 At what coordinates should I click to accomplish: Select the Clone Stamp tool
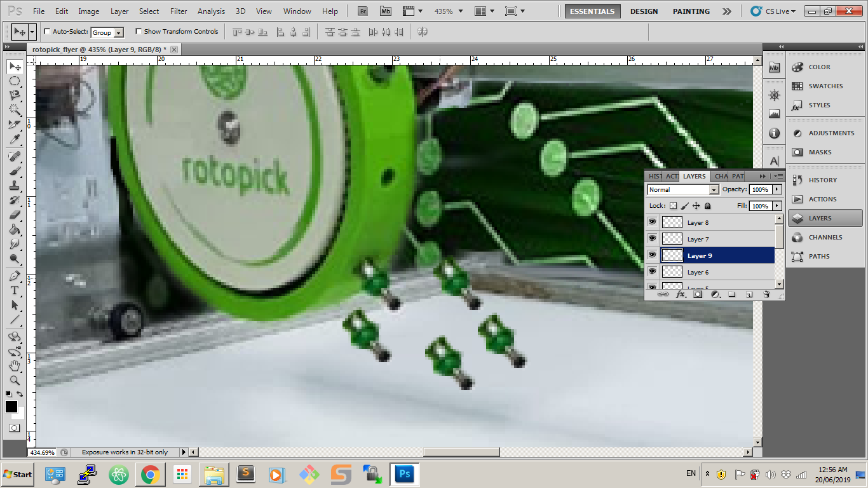15,185
